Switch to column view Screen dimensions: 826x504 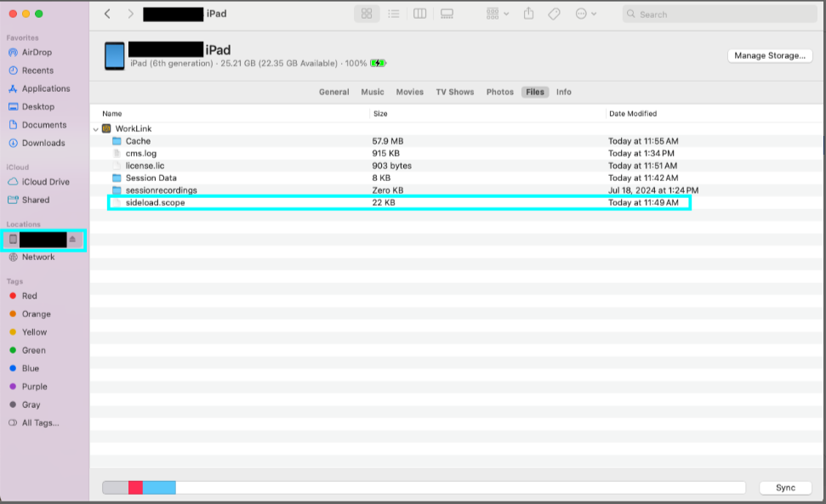pyautogui.click(x=419, y=14)
